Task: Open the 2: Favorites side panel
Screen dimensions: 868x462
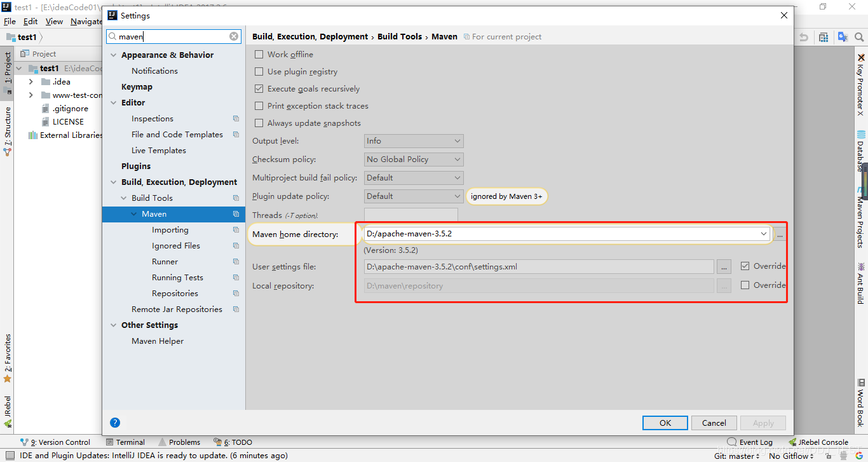Action: [x=8, y=358]
